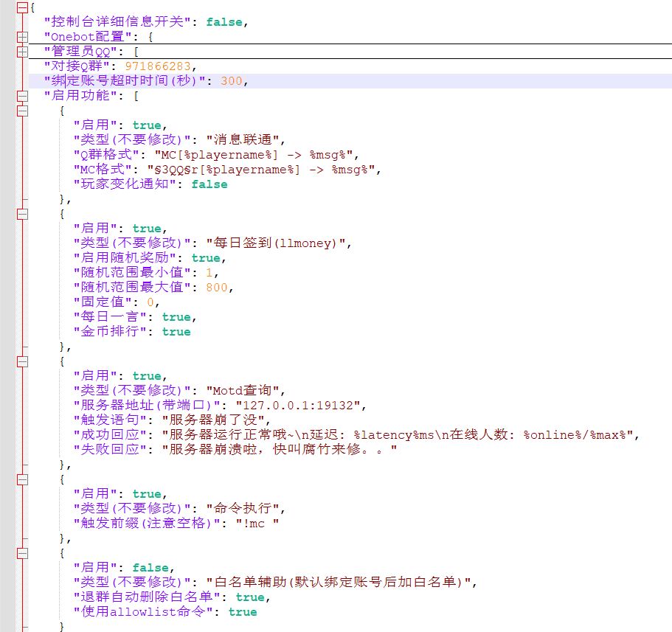Click the "随机范围最小值" key

[x=133, y=273]
